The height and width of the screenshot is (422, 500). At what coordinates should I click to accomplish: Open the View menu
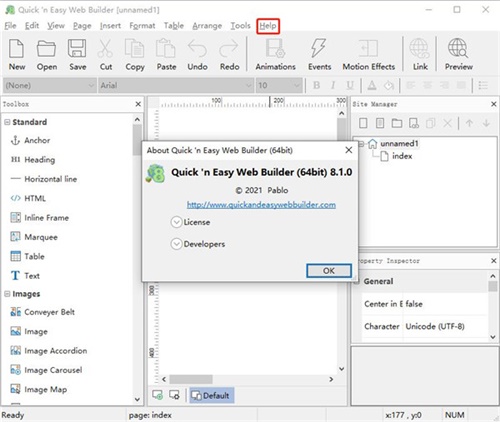56,26
